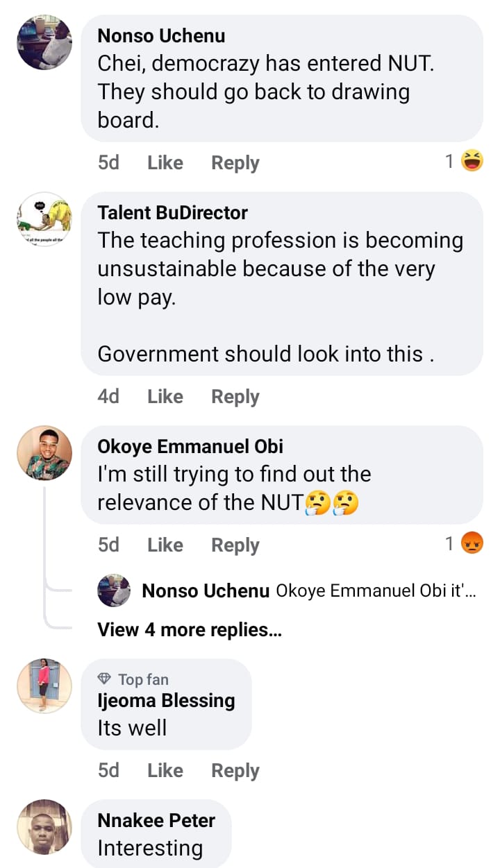The image size is (500, 868).
Task: Open Ijeoma Blessing's profile photo
Action: click(44, 686)
